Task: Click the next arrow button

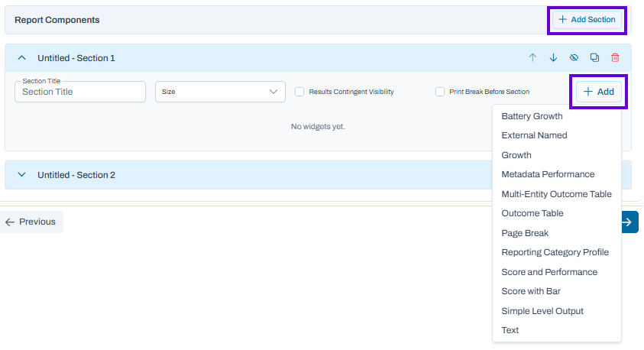Action: coord(629,222)
